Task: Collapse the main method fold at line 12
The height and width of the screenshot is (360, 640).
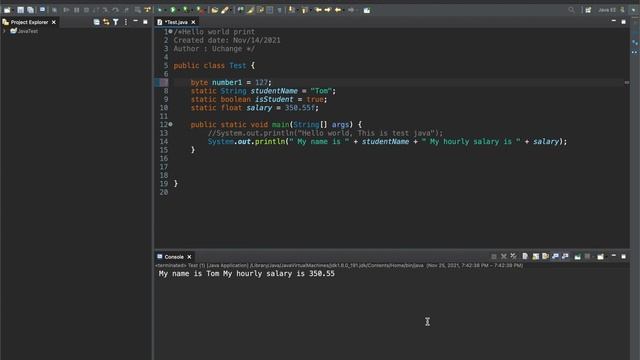Action: (170, 124)
